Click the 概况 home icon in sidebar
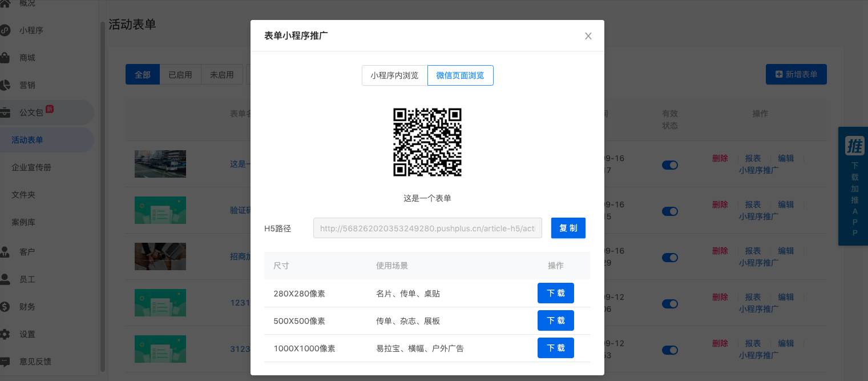The width and height of the screenshot is (868, 381). click(5, 3)
